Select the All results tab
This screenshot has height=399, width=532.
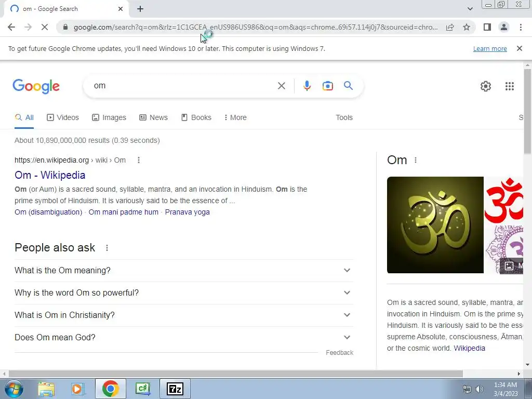(x=24, y=117)
